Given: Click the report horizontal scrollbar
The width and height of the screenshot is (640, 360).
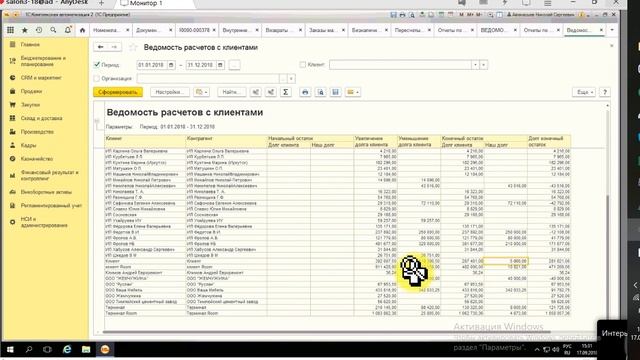Looking at the screenshot, I should coord(326,332).
